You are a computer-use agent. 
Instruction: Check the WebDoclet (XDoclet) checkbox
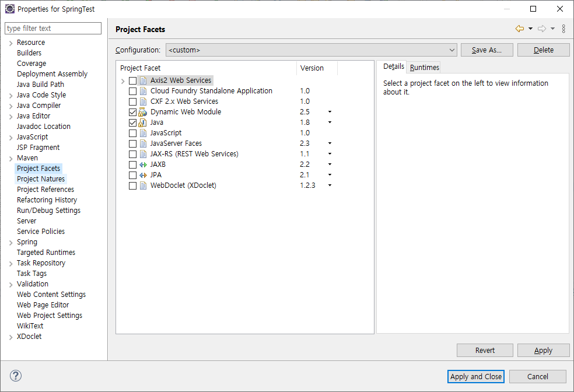tap(132, 186)
